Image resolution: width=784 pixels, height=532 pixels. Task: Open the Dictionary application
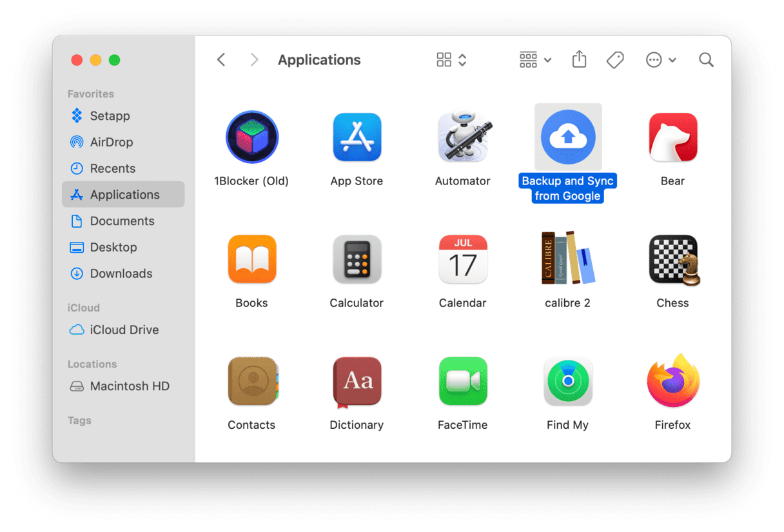357,380
